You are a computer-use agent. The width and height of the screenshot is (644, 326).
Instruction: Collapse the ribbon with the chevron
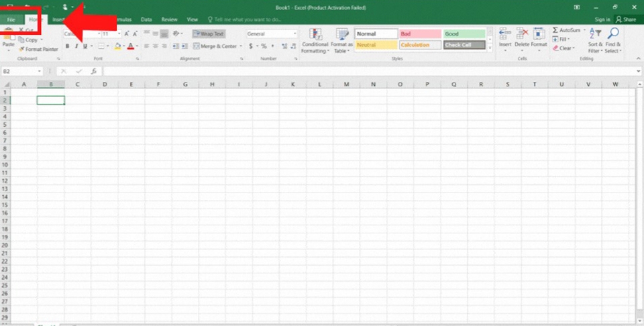[638, 59]
